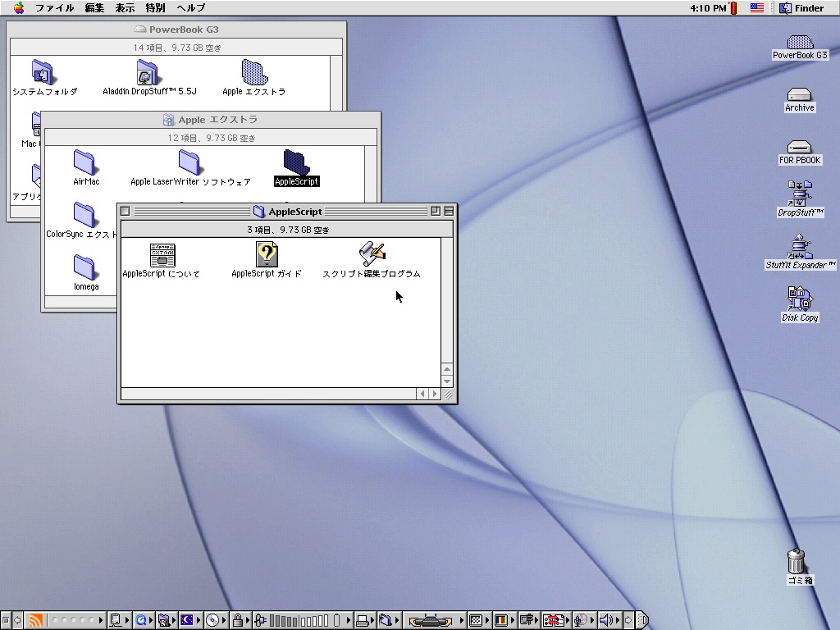This screenshot has width=840, height=630.
Task: Select the highlighted AppleScript folder in Apple エクストラ
Action: pos(297,162)
